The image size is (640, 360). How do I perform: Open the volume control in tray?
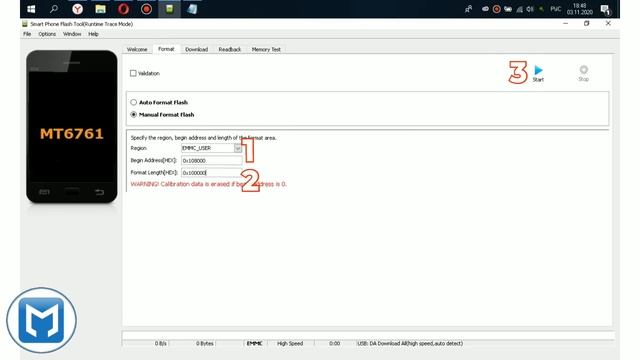tap(530, 9)
